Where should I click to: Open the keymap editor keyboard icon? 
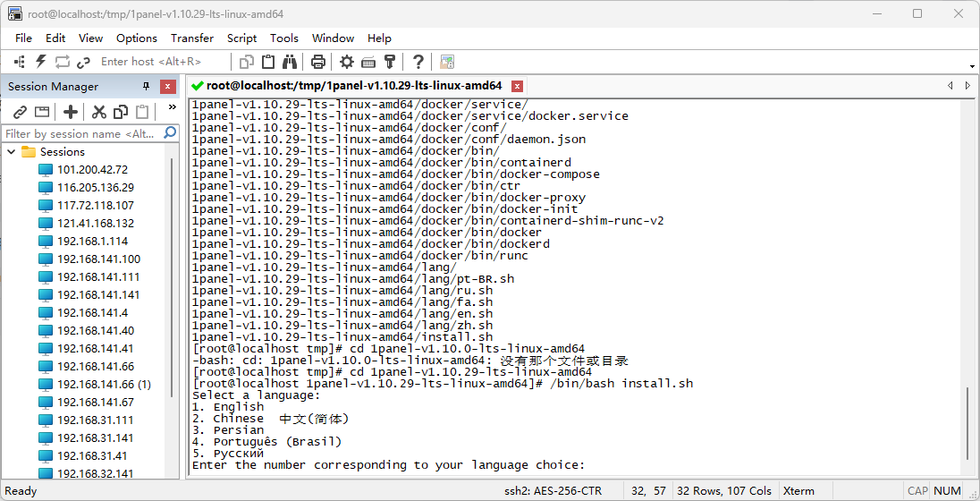click(x=368, y=62)
